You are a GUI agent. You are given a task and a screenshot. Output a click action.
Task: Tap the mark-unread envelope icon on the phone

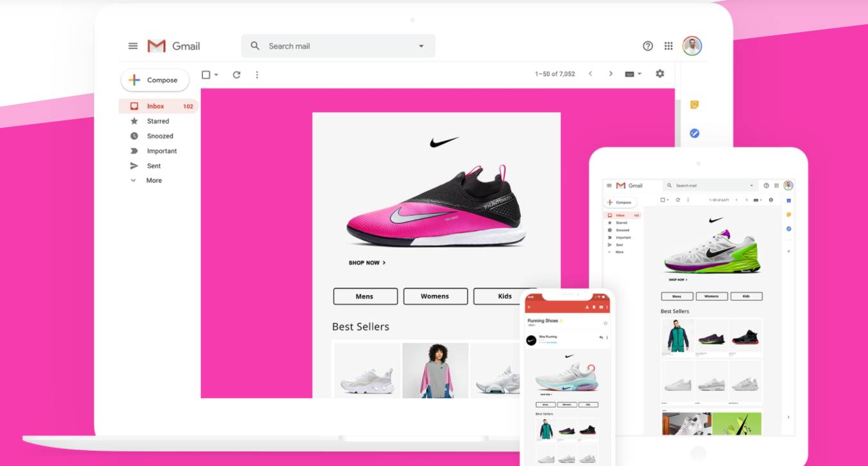click(601, 307)
